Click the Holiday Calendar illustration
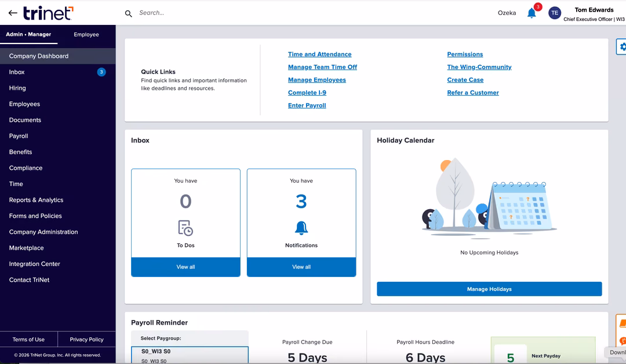 (489, 198)
